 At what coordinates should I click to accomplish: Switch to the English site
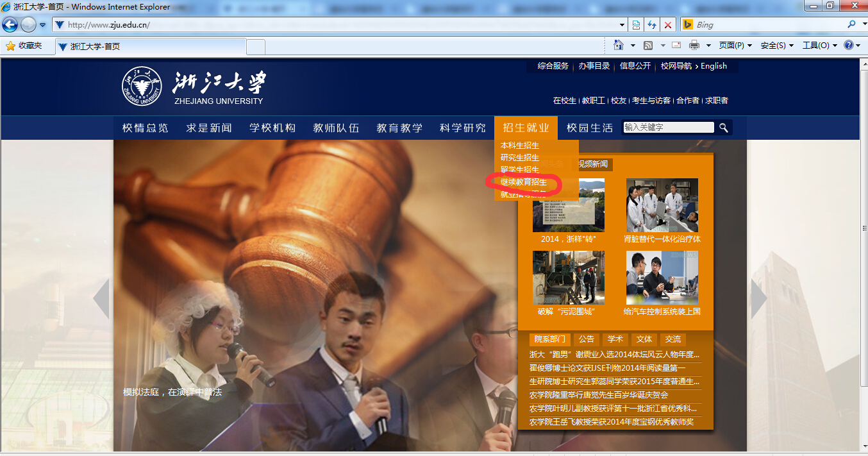click(x=714, y=66)
